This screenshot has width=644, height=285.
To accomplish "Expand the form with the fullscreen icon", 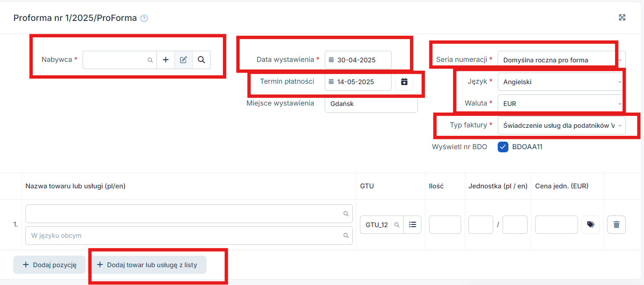I will 622,17.
